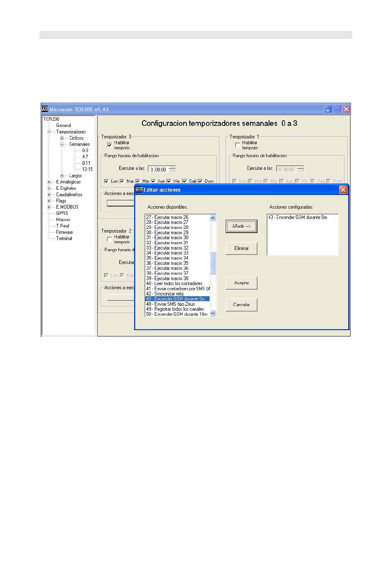Viewport: 392px width, 573px height.
Task: Expand the E.Digitales tree node
Action: click(49, 188)
